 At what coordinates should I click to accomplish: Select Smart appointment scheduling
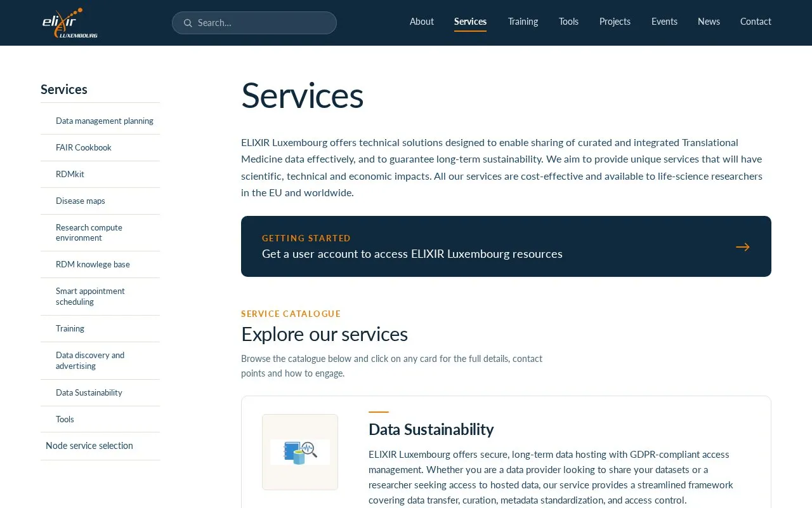pos(90,297)
